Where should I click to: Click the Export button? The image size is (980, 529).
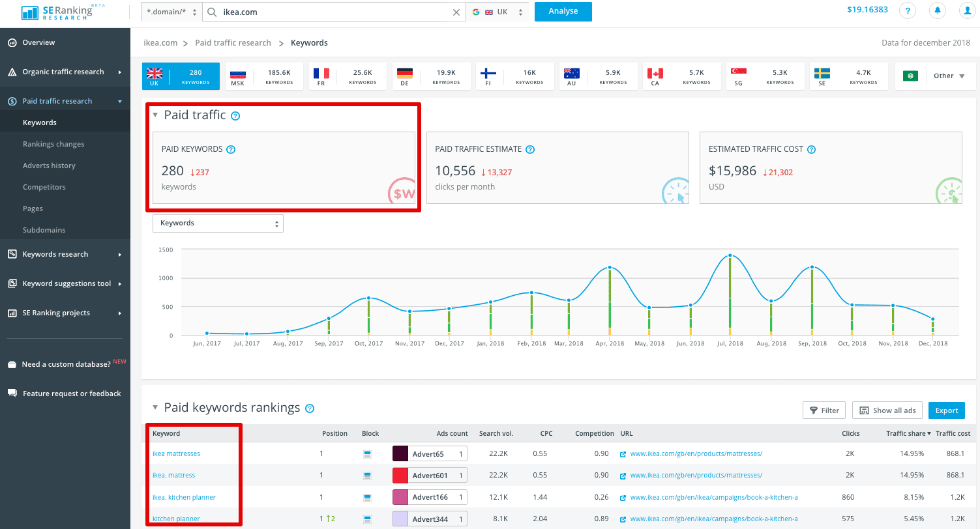947,410
